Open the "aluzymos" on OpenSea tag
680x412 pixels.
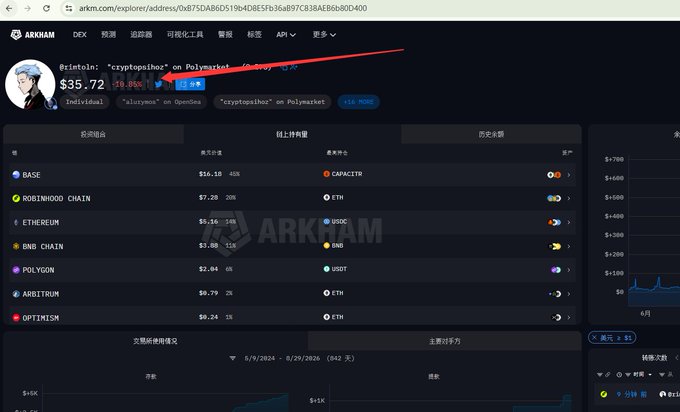click(x=161, y=102)
